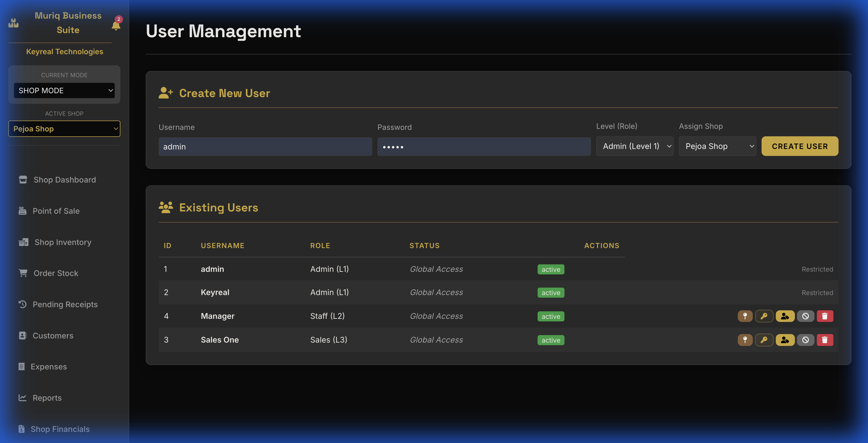Image resolution: width=868 pixels, height=443 pixels.
Task: Click the pin icon for Manager
Action: coord(745,316)
